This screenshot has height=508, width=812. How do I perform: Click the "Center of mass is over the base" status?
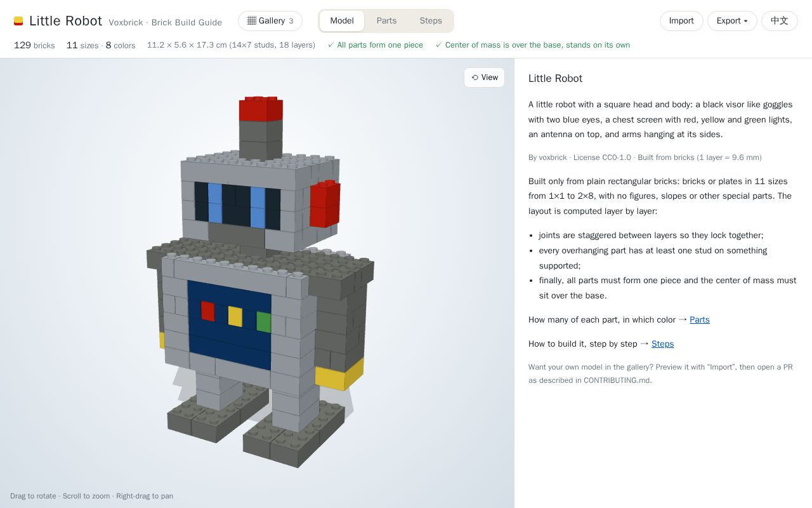click(532, 45)
